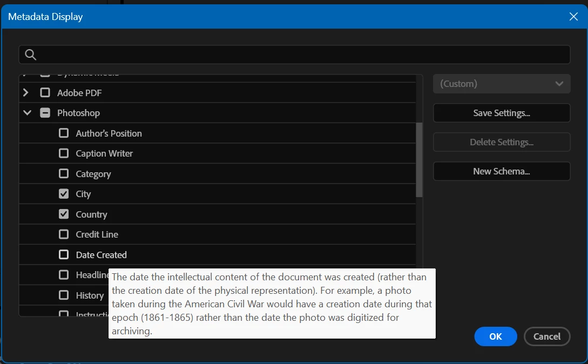Viewport: 588px width, 364px height.
Task: Click the Cancel button
Action: point(547,336)
